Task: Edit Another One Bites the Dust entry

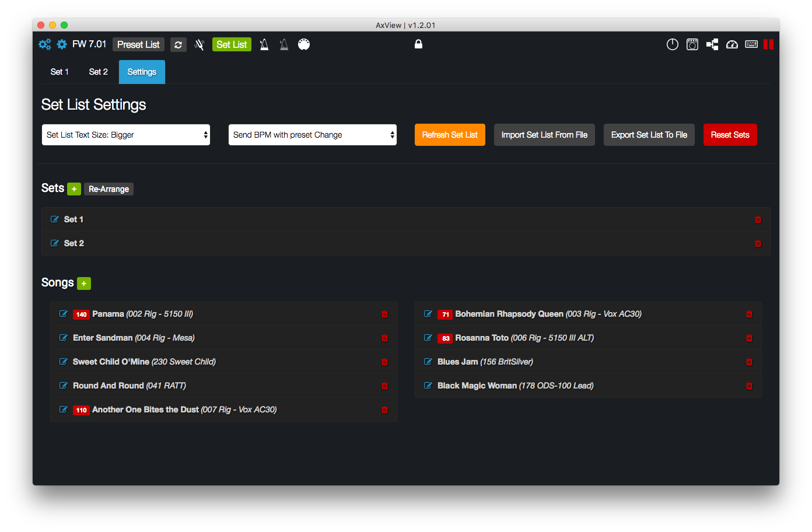Action: coord(64,409)
